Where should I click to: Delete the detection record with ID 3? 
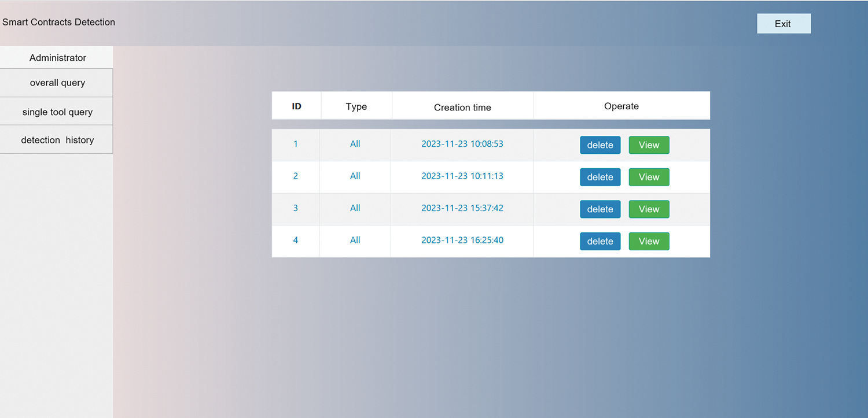click(x=600, y=209)
